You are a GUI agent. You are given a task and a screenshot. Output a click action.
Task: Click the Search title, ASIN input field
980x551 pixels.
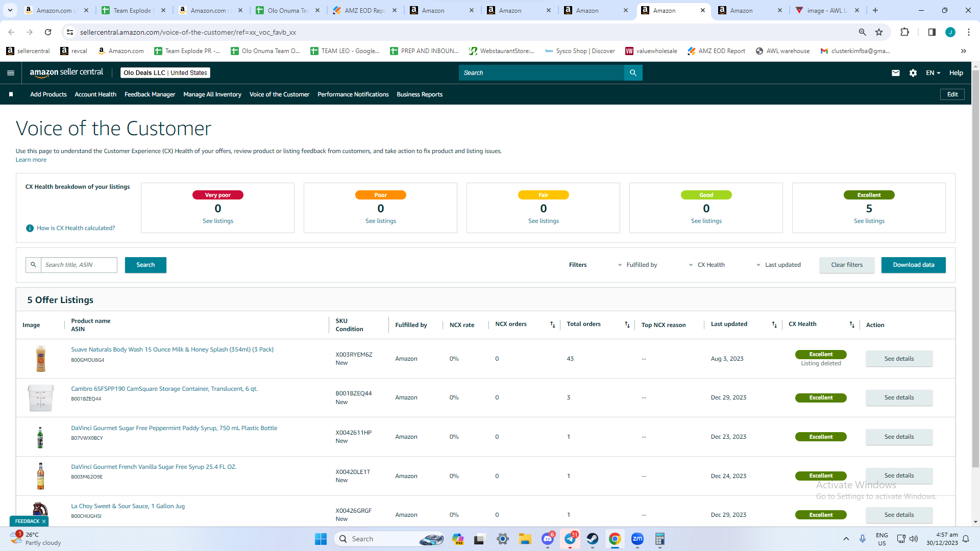pyautogui.click(x=79, y=265)
